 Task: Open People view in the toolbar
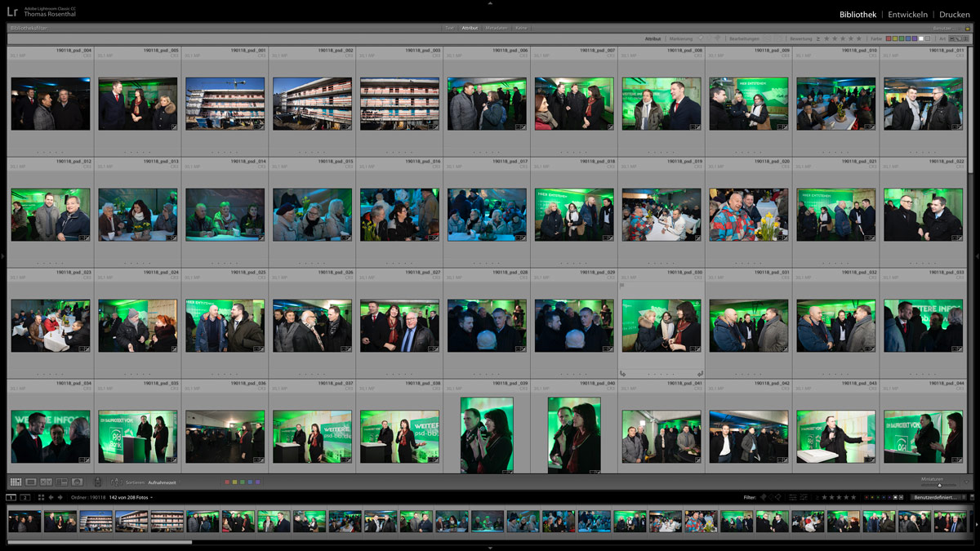78,482
